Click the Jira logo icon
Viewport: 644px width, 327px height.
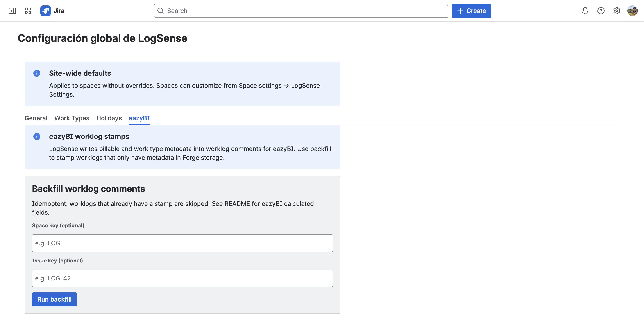click(45, 11)
